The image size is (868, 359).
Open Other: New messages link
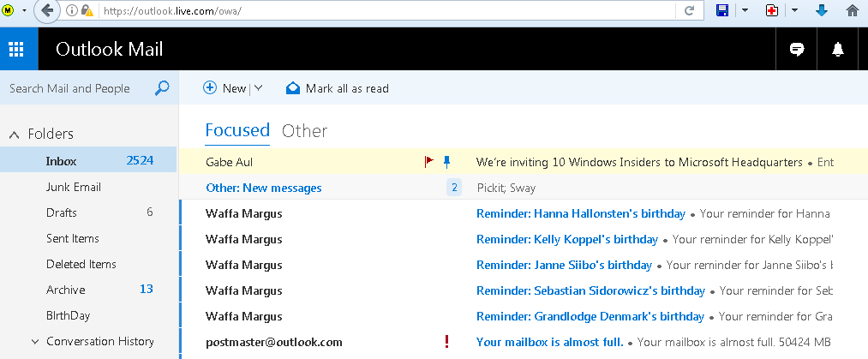click(263, 188)
